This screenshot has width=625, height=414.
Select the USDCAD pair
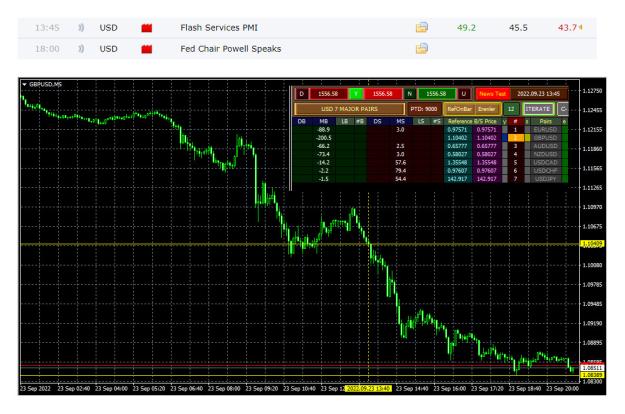545,163
